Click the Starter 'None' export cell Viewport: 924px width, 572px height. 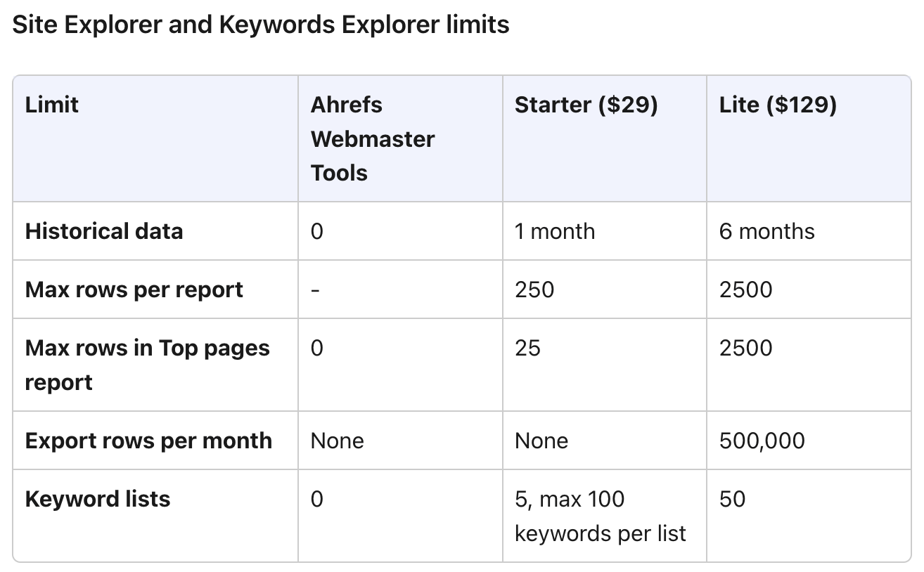[541, 441]
